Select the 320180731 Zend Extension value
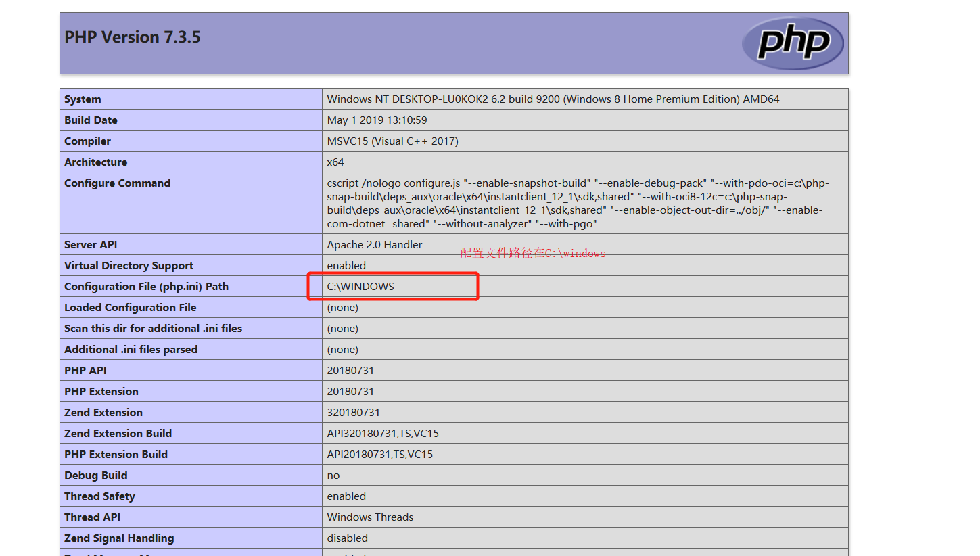 (x=354, y=413)
